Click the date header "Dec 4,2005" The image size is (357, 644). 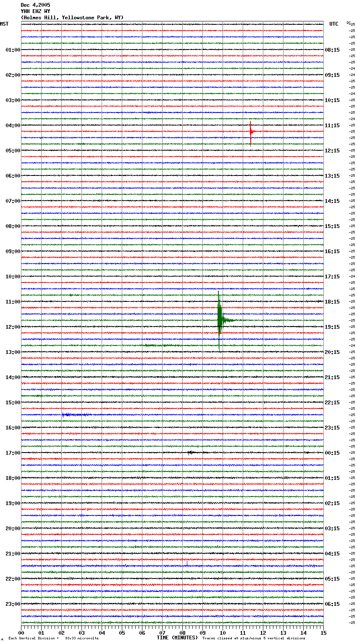35,5
